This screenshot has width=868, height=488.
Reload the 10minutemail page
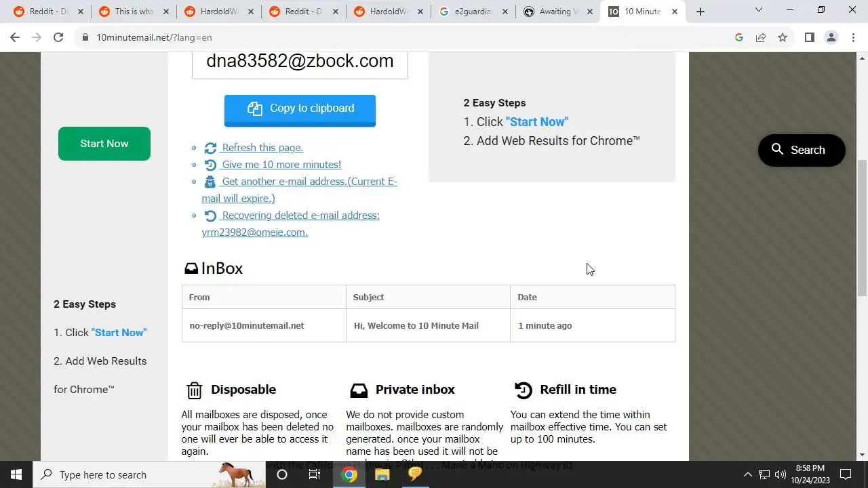pyautogui.click(x=58, y=37)
